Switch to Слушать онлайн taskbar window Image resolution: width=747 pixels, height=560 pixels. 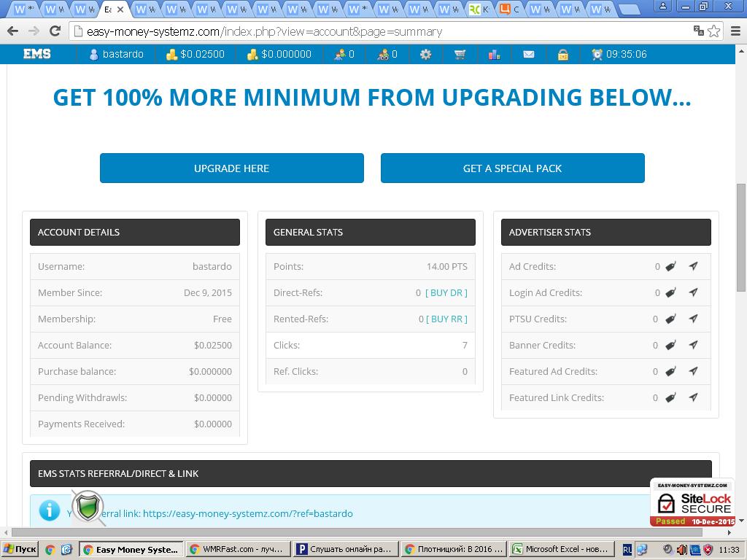coord(345,549)
